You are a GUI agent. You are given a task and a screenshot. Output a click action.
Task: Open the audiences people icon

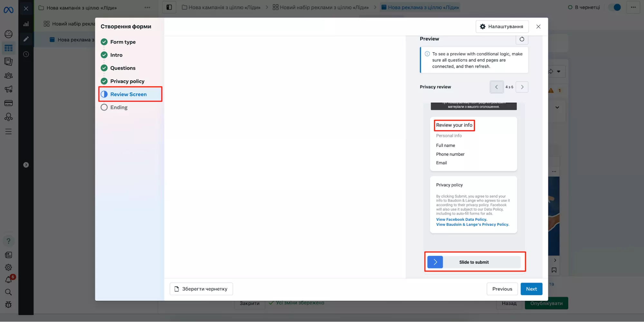tap(8, 76)
